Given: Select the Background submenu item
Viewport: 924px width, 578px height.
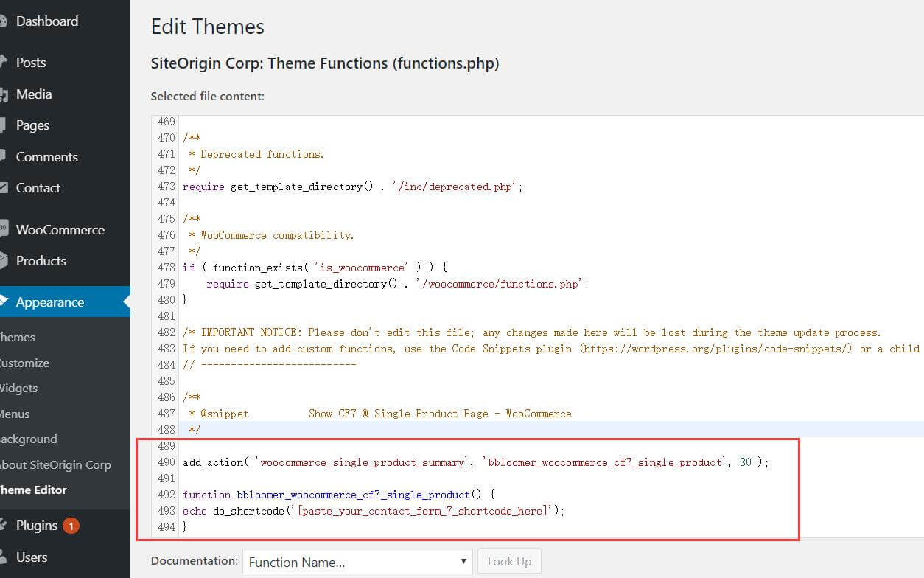Looking at the screenshot, I should (28, 439).
